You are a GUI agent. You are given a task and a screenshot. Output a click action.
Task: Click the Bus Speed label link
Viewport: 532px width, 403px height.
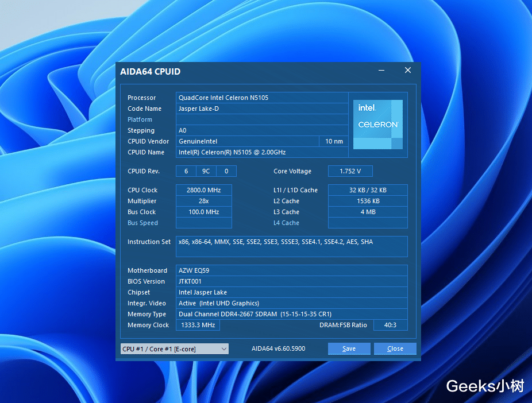coord(142,223)
